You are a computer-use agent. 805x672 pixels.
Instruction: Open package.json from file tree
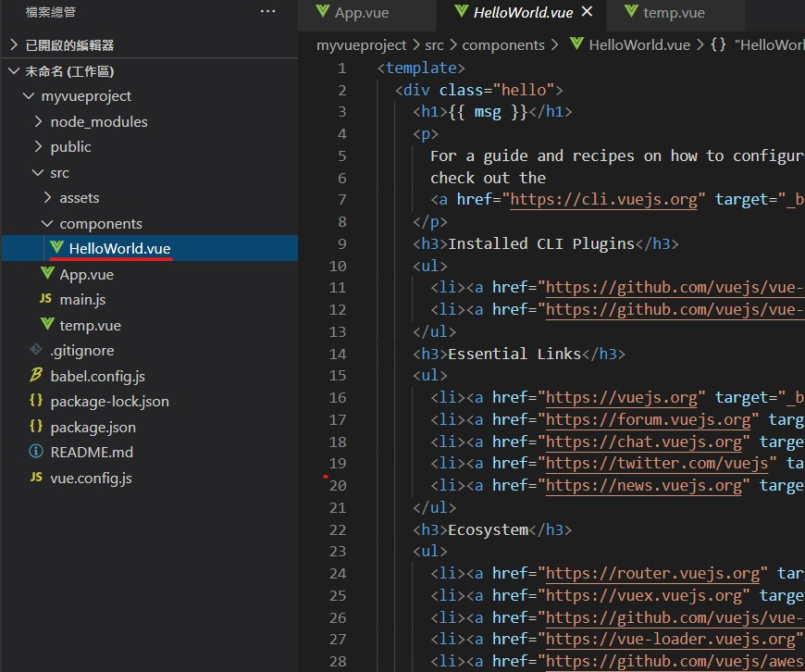[150, 427]
